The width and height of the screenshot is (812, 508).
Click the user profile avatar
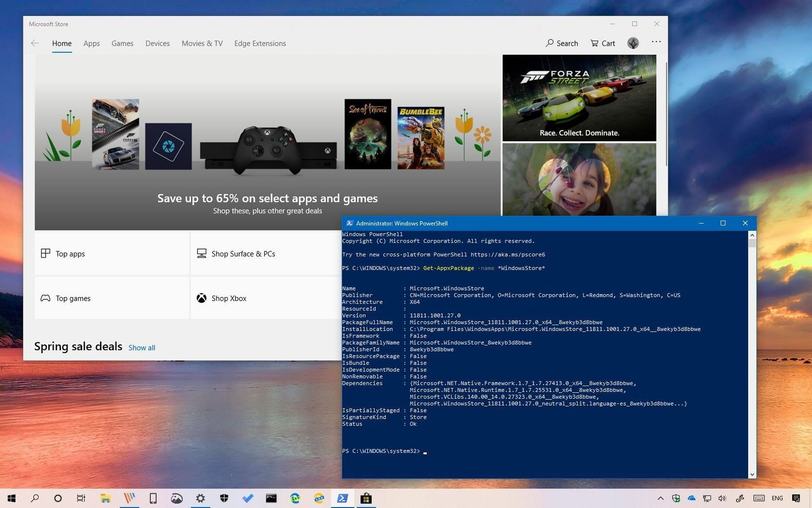click(x=633, y=43)
